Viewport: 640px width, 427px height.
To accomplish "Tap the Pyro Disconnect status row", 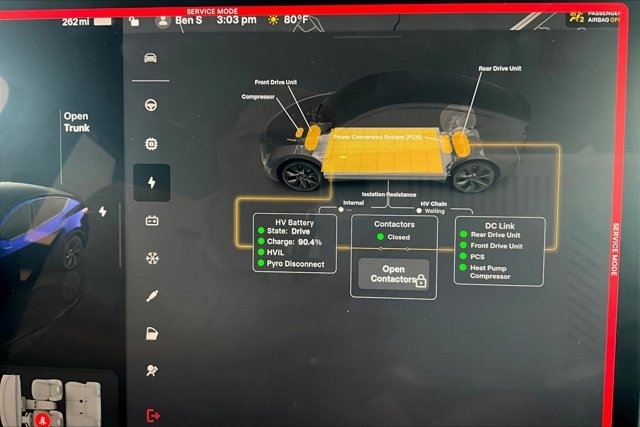I will click(291, 264).
